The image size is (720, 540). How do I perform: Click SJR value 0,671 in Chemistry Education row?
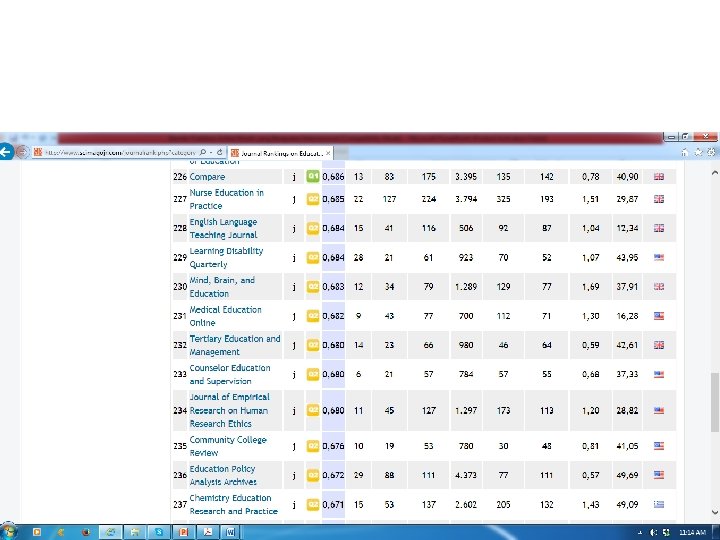[x=333, y=505]
